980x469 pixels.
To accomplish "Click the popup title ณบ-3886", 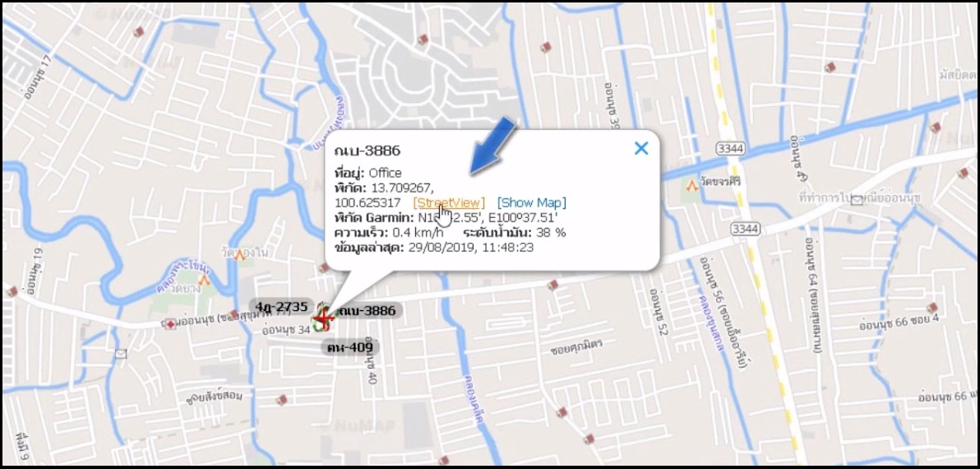I will (x=367, y=150).
